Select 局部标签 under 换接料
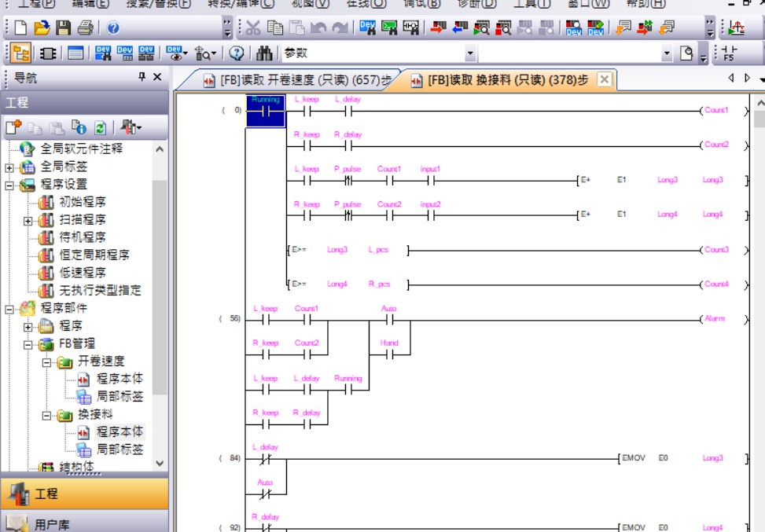Screen dimensions: 765x532 pyautogui.click(x=120, y=449)
